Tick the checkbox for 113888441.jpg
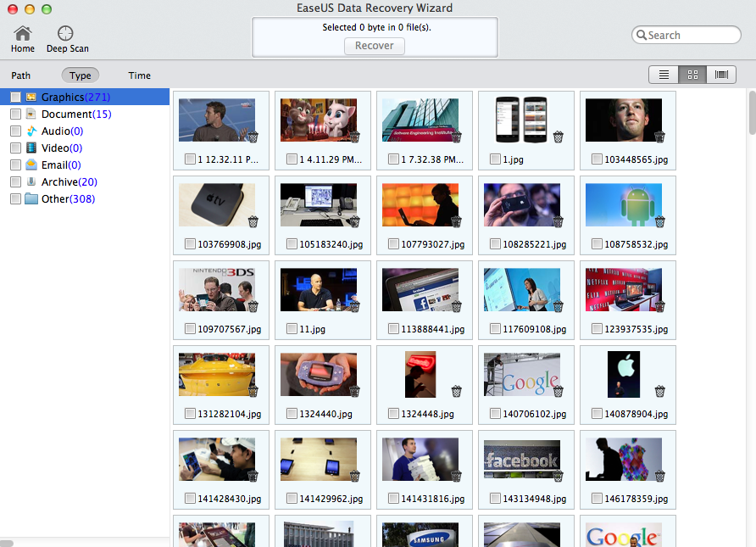This screenshot has height=547, width=756. pos(393,329)
